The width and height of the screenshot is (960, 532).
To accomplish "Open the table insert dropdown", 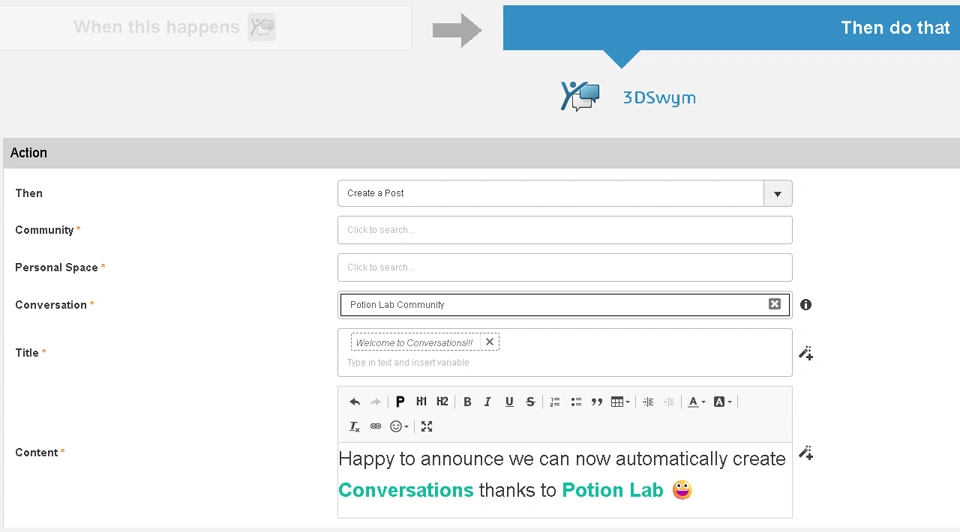I will coord(620,402).
